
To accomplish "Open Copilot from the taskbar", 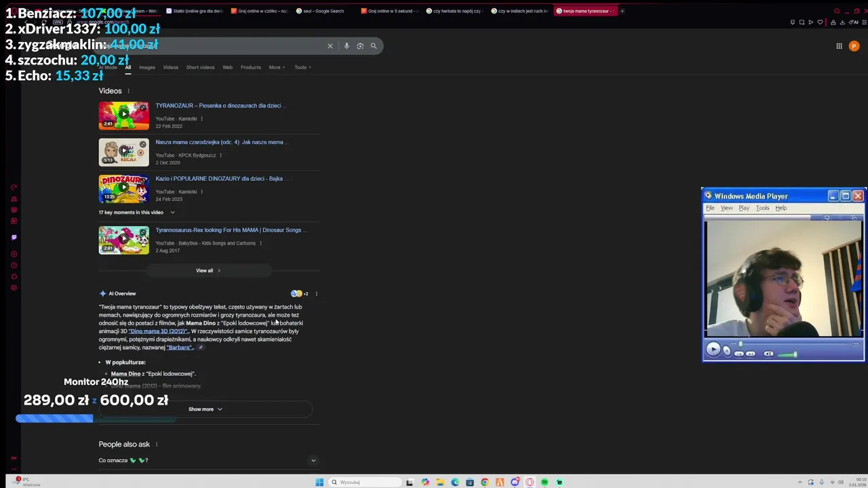I will [425, 483].
